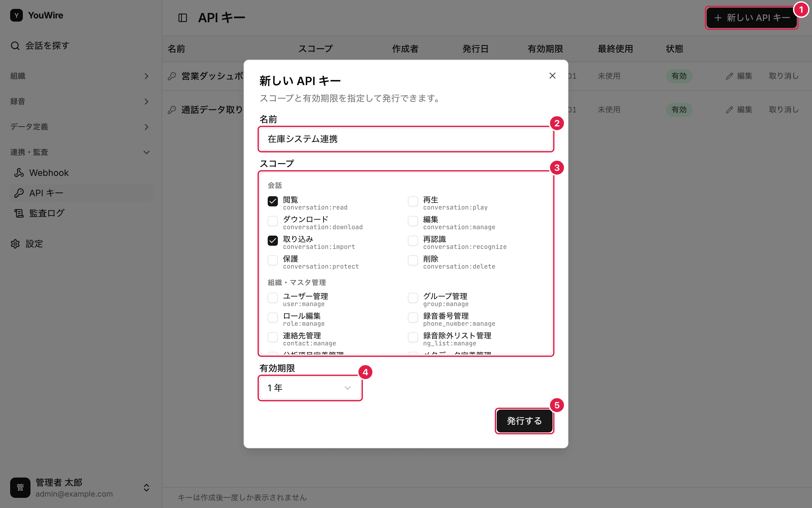812x508 pixels.
Task: Enable the ロール編集 scope
Action: pos(273,317)
